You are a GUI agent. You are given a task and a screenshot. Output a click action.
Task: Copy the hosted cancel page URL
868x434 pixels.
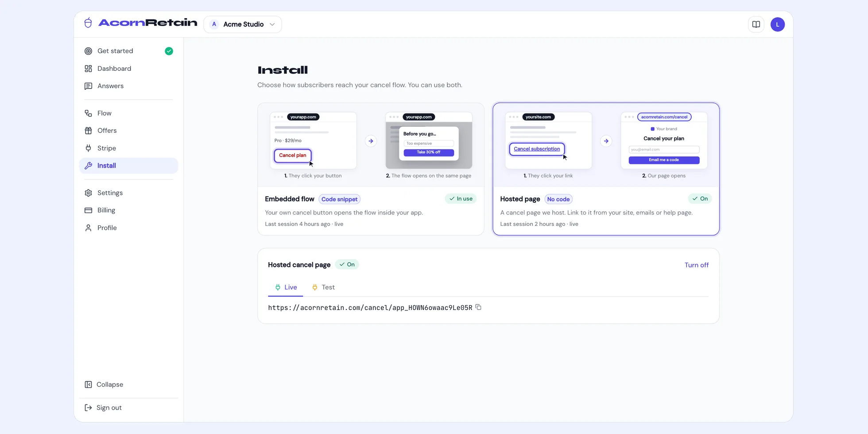click(478, 307)
